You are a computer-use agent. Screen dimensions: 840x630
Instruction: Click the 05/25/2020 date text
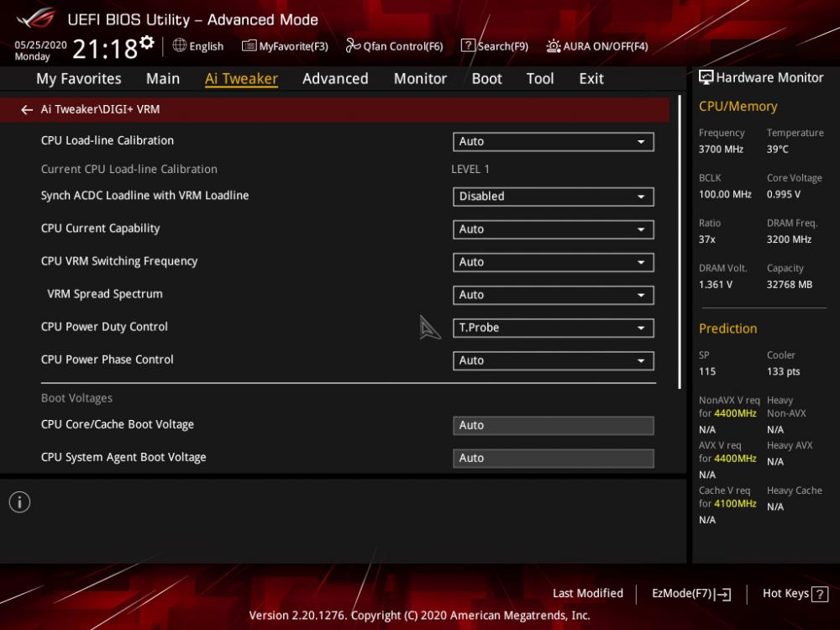click(x=40, y=45)
